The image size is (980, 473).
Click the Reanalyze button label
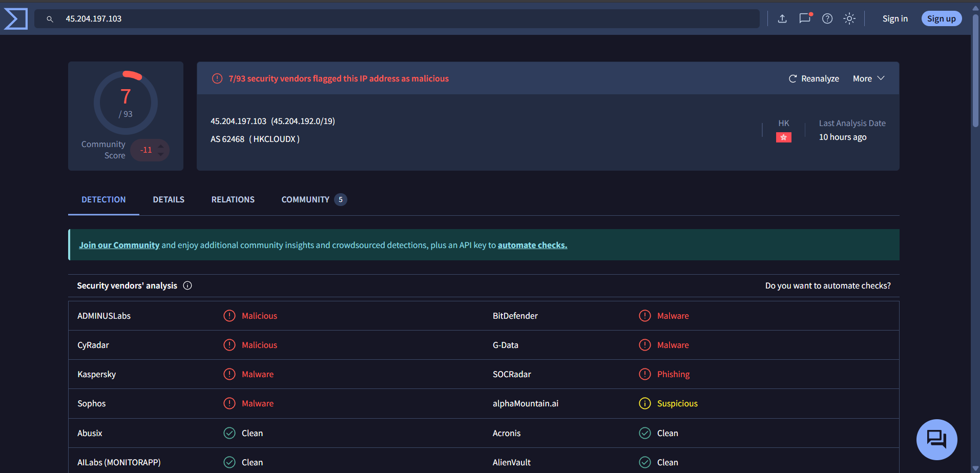[820, 78]
